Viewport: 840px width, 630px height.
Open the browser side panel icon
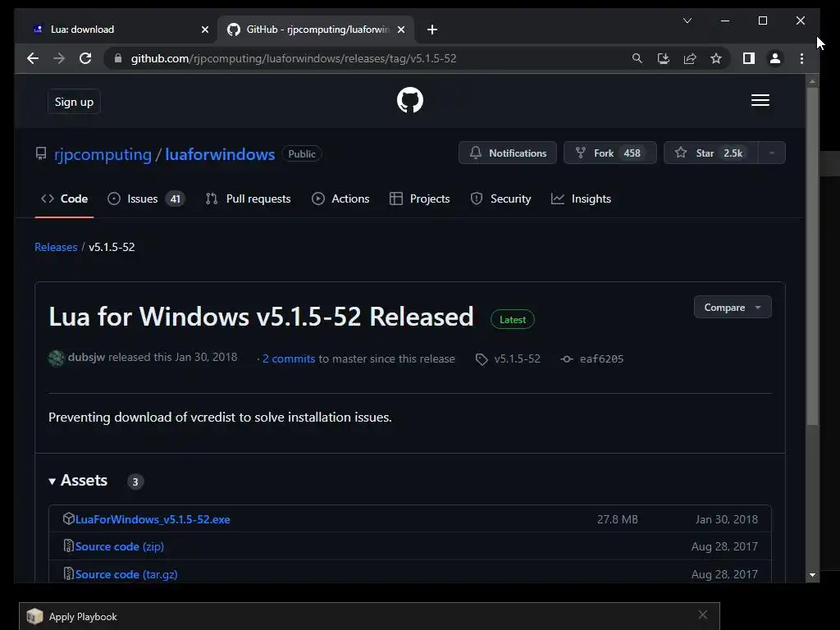coord(749,58)
